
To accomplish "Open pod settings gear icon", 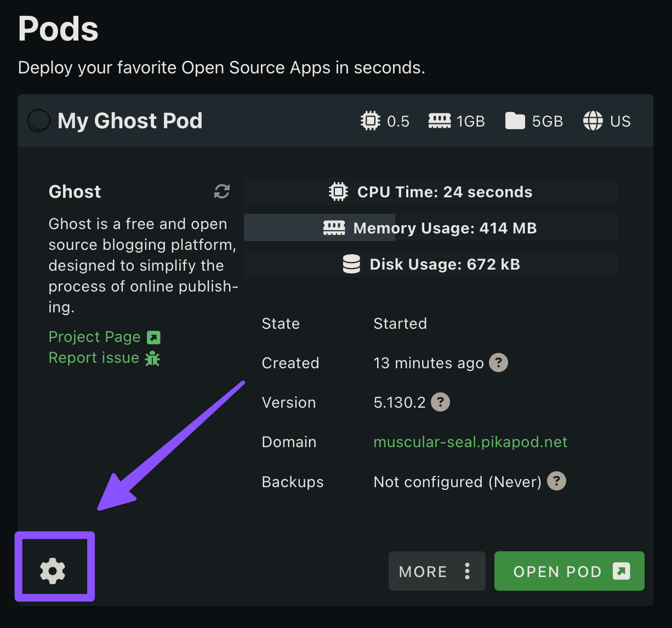I will click(53, 570).
